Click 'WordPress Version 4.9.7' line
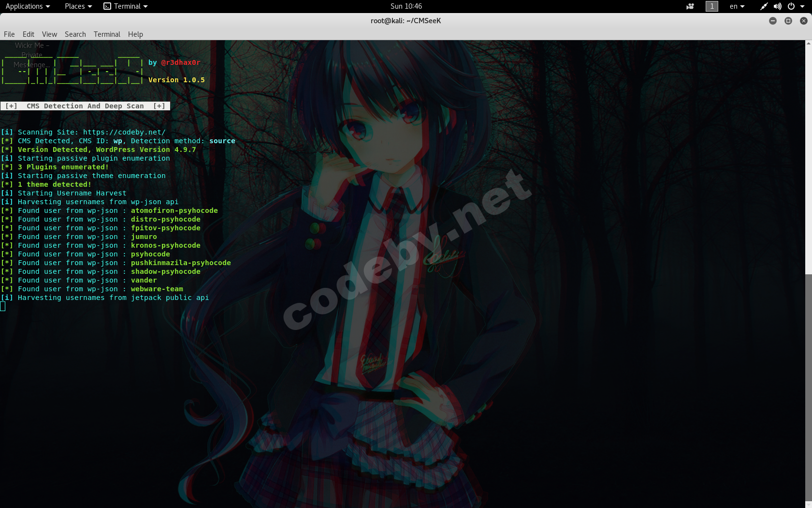The image size is (812, 508). tap(99, 149)
